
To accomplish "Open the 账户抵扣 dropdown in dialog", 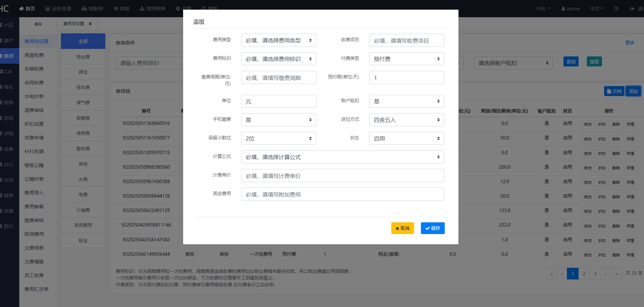I will point(407,101).
